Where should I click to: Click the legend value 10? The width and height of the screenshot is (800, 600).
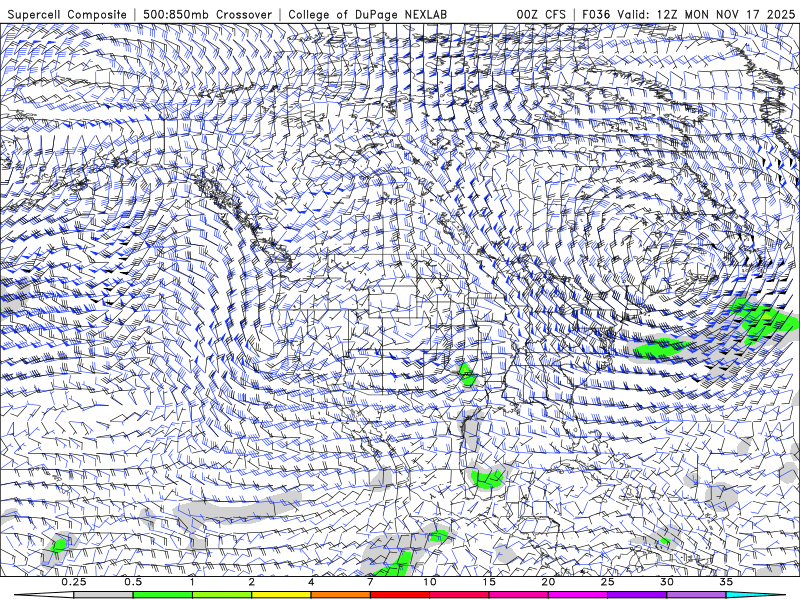click(430, 582)
